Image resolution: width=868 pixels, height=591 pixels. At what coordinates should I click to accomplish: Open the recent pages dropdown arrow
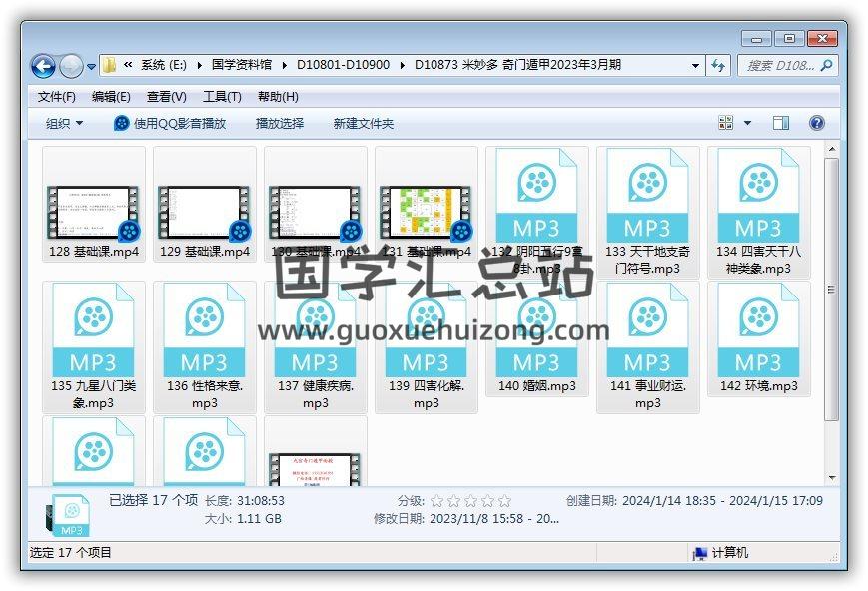[x=92, y=67]
